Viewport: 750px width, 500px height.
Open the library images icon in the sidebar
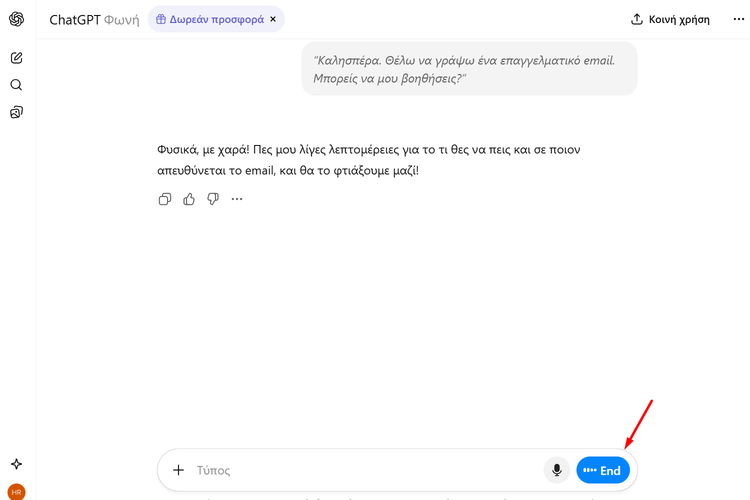click(x=16, y=112)
